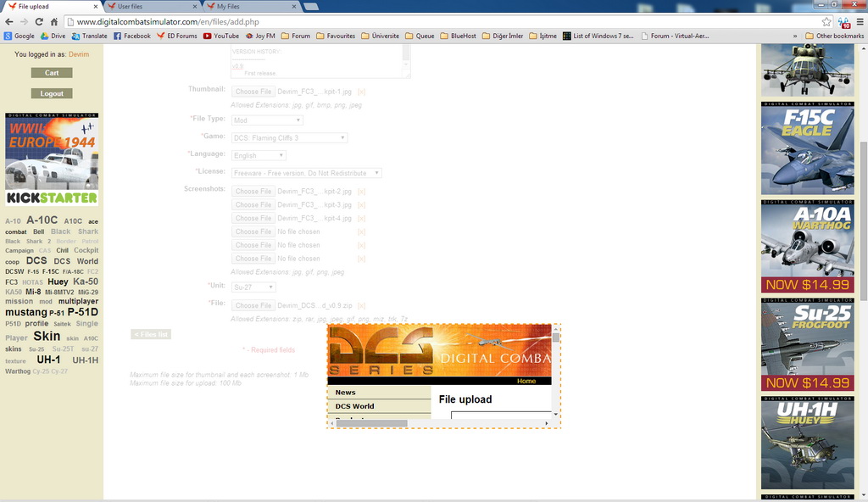868x502 pixels.
Task: Open the UH-1H Huey advertisement
Action: 807,443
